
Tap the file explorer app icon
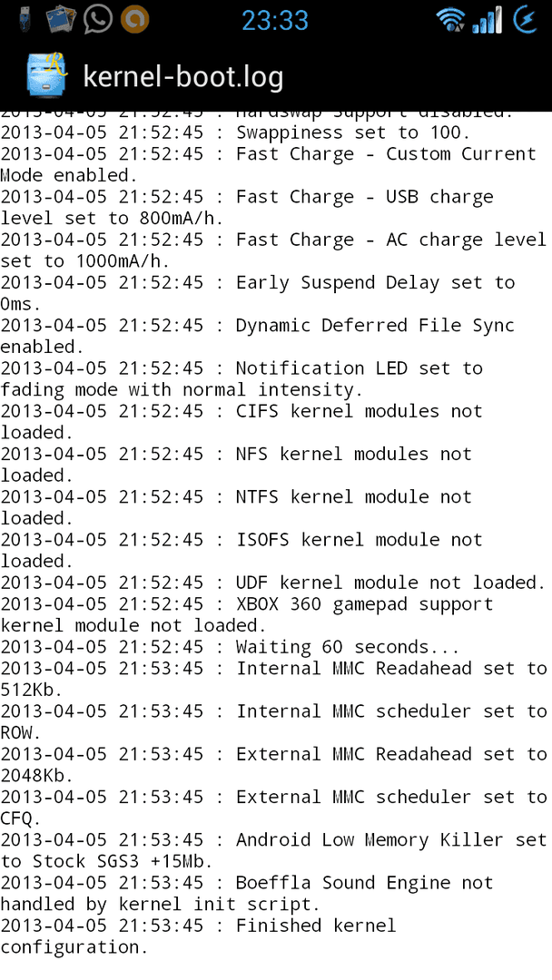click(x=47, y=75)
